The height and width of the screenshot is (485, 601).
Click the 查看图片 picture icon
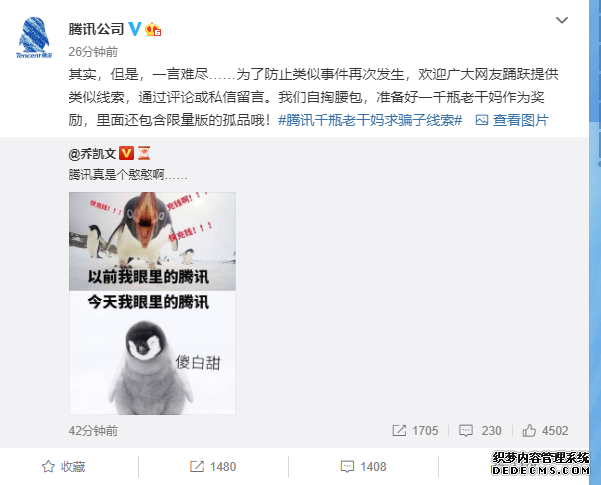pyautogui.click(x=481, y=120)
